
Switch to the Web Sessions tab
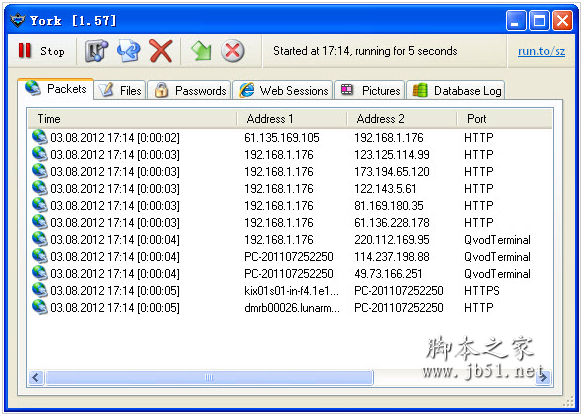[283, 90]
